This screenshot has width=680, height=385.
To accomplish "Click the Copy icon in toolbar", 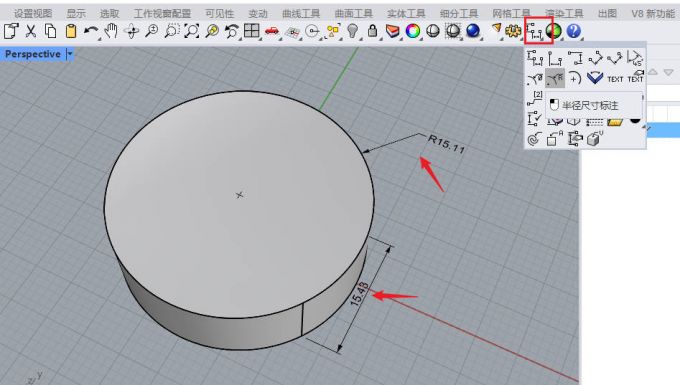I will (51, 31).
